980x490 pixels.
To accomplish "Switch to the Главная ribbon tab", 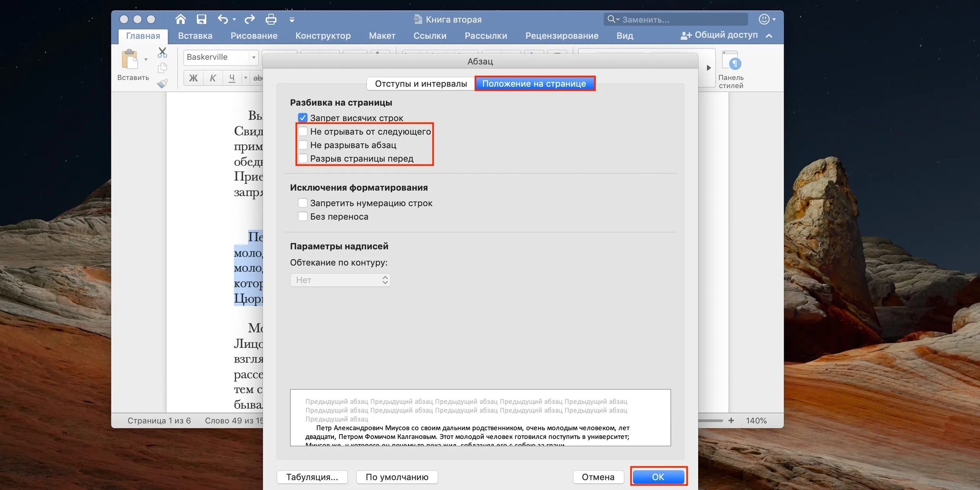I will click(x=143, y=36).
